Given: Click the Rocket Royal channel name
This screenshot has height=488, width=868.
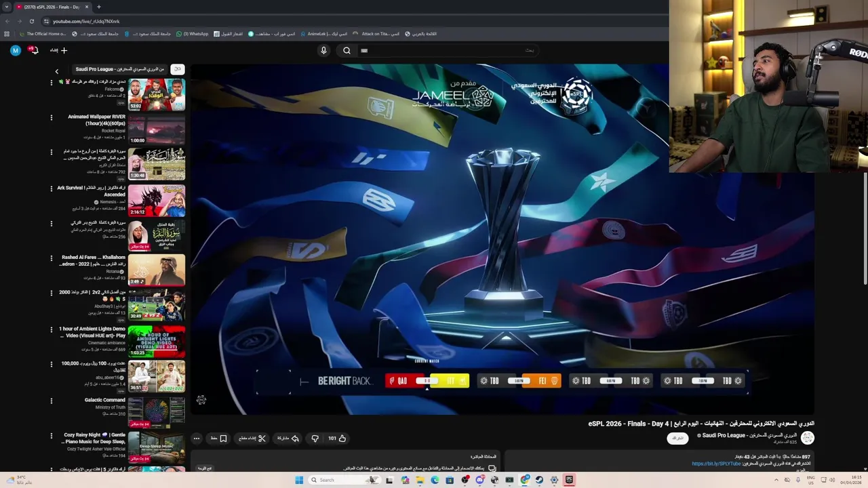Looking at the screenshot, I should [x=114, y=131].
